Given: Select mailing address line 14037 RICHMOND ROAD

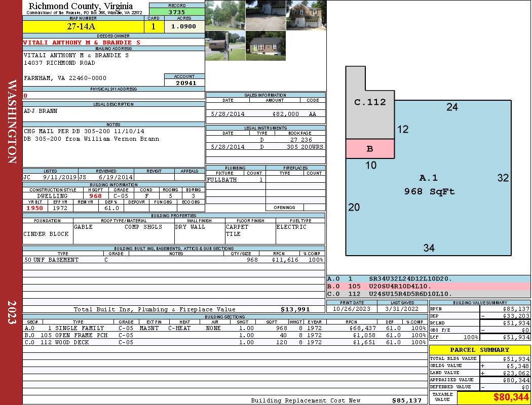Looking at the screenshot, I should 59,63.
